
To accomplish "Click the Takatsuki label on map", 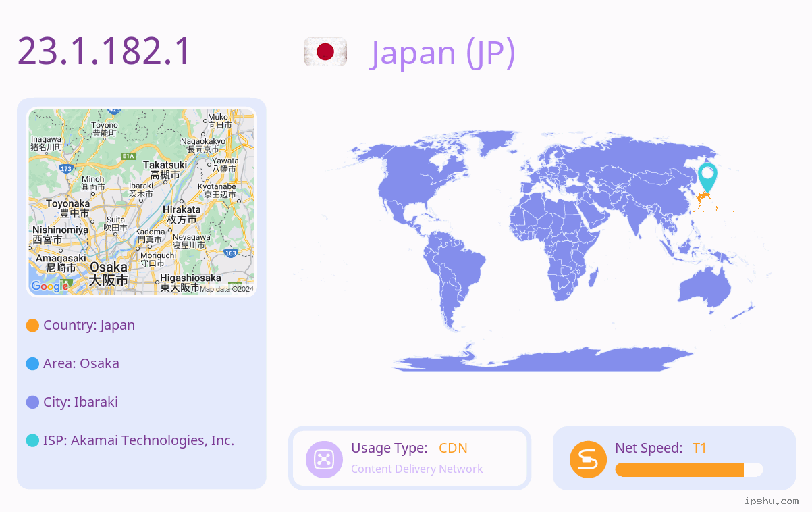I will (165, 170).
